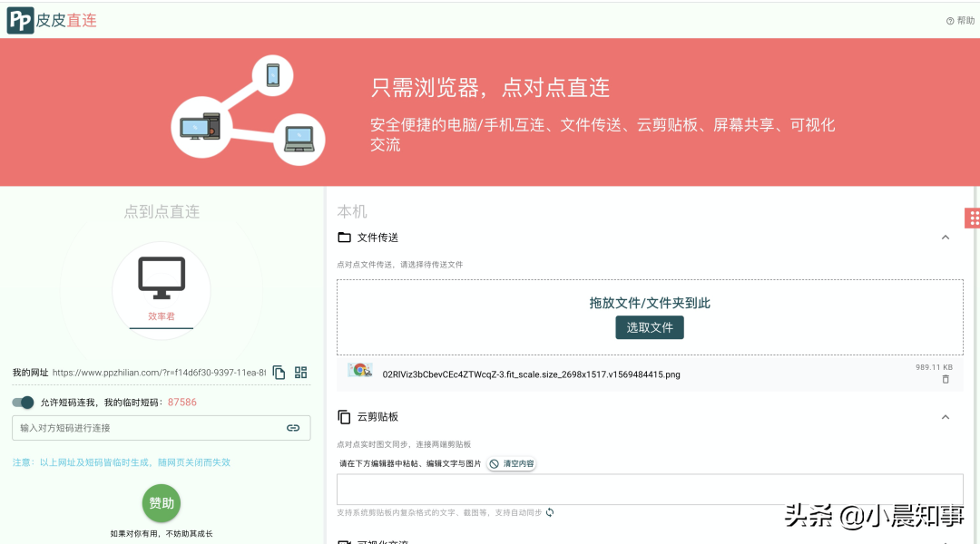Click the 云剪贴板 clipboard icon
This screenshot has width=980, height=544.
pyautogui.click(x=345, y=416)
